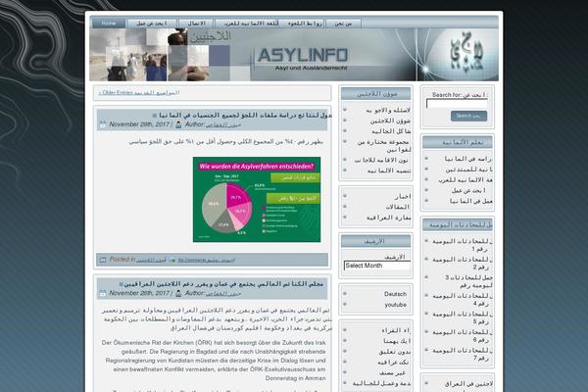Screen dimensions: 588x392
Task: Click the author icon on the November 29th post
Action: [178, 124]
